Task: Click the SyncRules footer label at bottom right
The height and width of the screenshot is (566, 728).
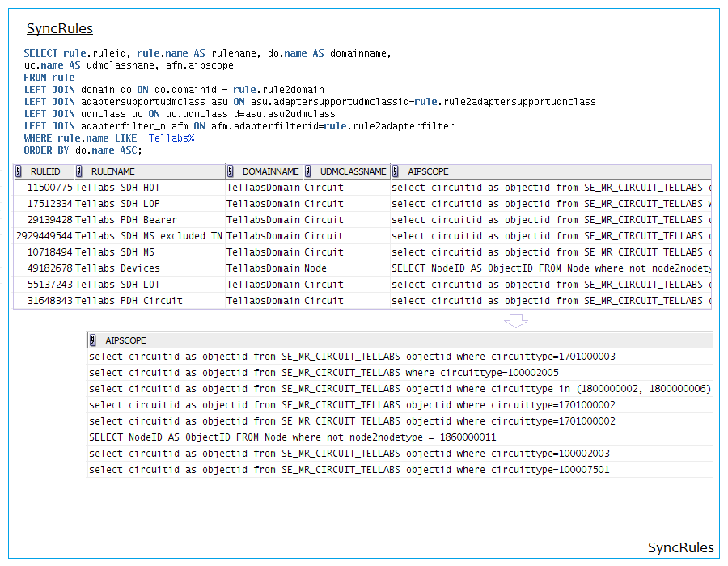Action: coord(680,548)
